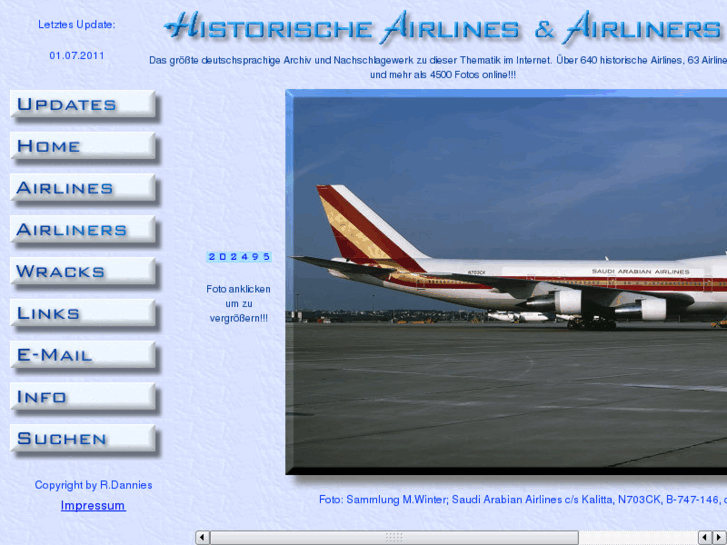Click the photo caption about N703CK
Image resolution: width=727 pixels, height=545 pixels.
click(x=523, y=500)
